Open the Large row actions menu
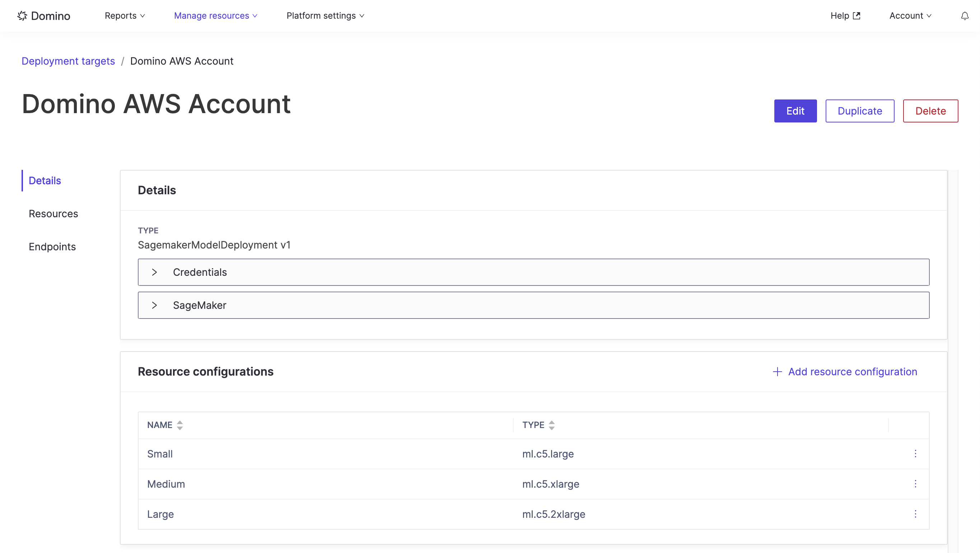The image size is (980, 553). point(915,514)
